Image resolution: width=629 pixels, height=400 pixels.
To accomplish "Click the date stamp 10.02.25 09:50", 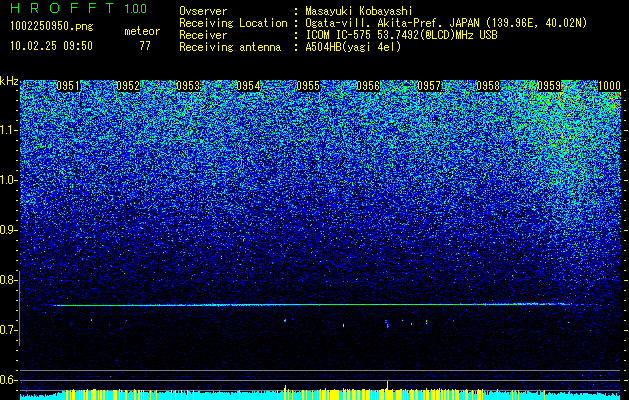I will tap(51, 46).
